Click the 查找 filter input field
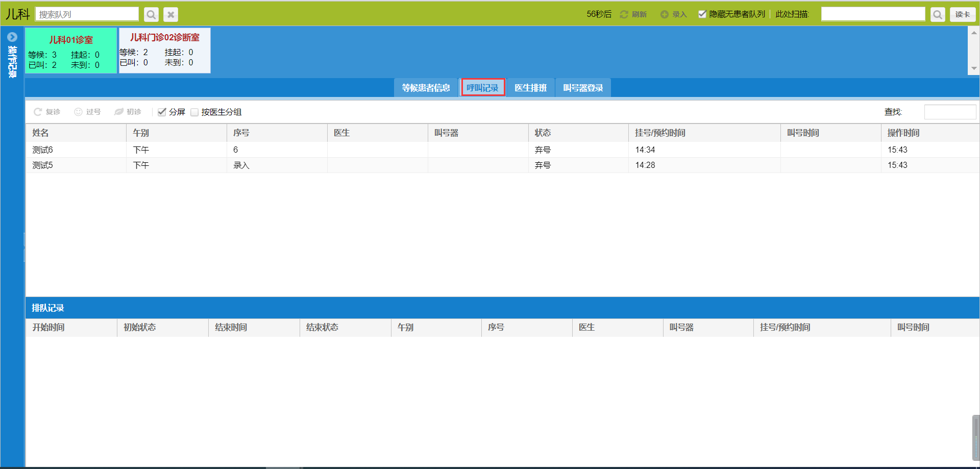The width and height of the screenshot is (980, 469). [x=950, y=112]
